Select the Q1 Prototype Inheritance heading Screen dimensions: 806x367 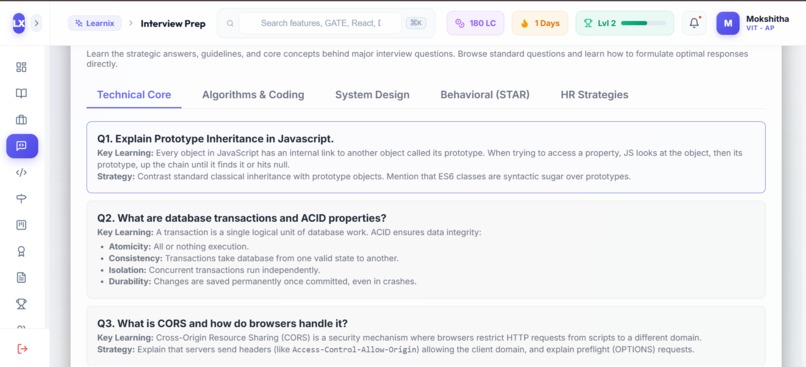point(215,139)
